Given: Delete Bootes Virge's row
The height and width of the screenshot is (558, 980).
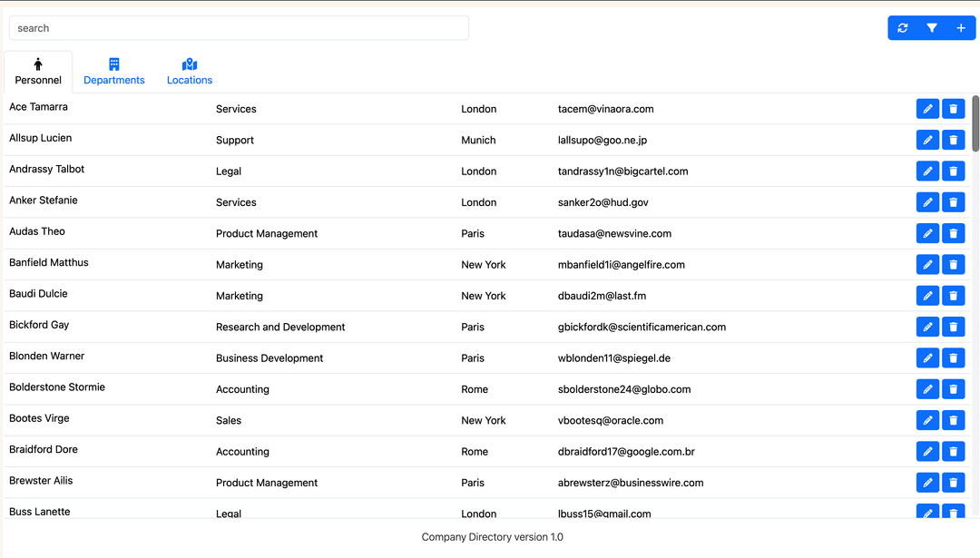Looking at the screenshot, I should pos(953,420).
